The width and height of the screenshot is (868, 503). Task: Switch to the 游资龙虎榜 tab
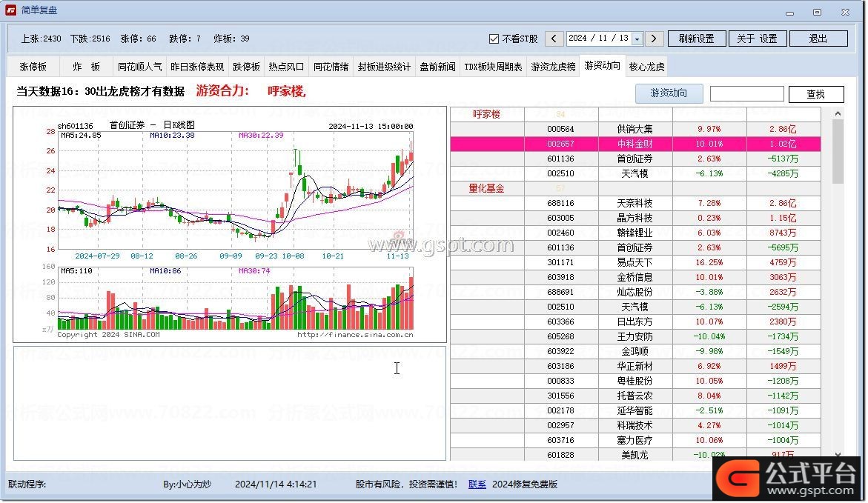tap(553, 67)
